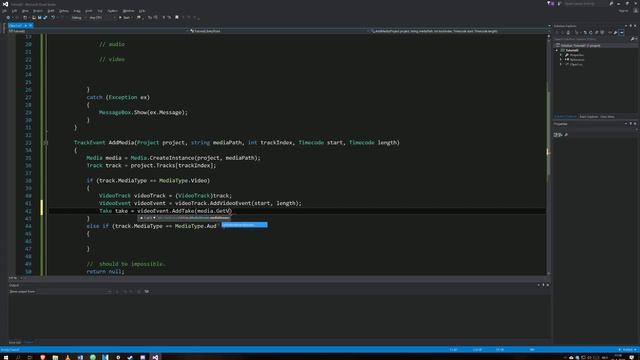Image resolution: width=640 pixels, height=360 pixels.
Task: Select Class1.cs in Solution Explorer
Action: pyautogui.click(x=576, y=64)
